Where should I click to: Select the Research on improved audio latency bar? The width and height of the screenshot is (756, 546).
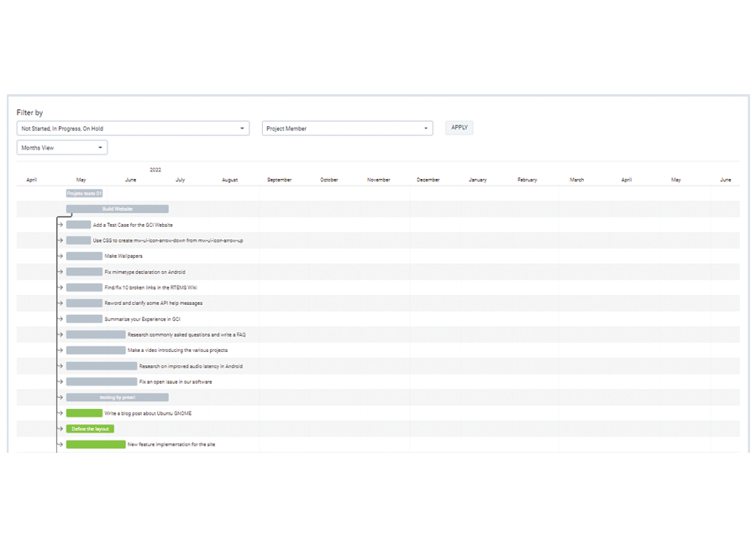[102, 366]
